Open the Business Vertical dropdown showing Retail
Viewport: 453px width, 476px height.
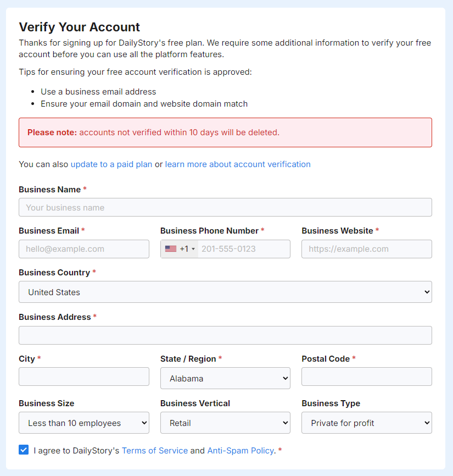click(x=225, y=423)
